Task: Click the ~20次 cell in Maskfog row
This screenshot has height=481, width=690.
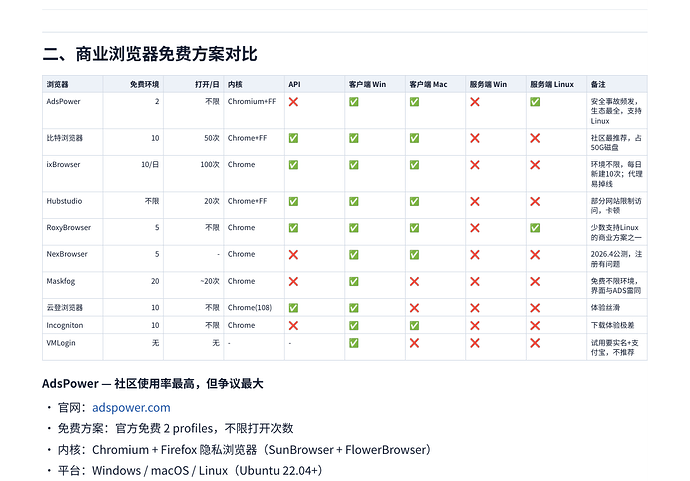Action: (x=194, y=285)
